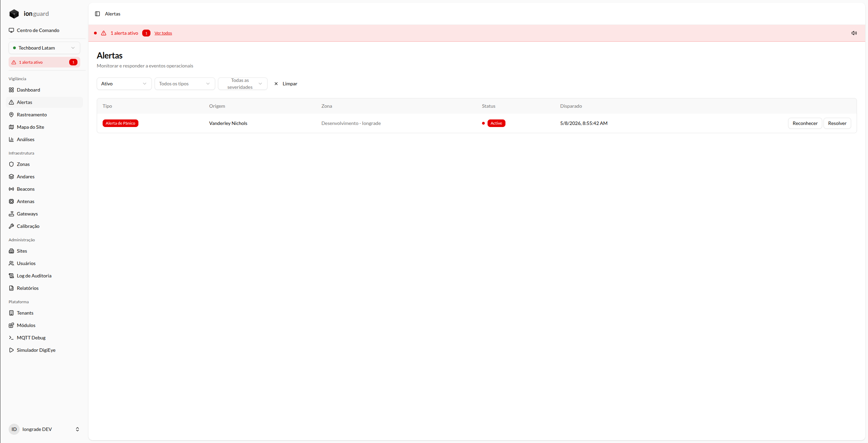Click the Análises chart icon
Image resolution: width=868 pixels, height=443 pixels.
pyautogui.click(x=11, y=139)
